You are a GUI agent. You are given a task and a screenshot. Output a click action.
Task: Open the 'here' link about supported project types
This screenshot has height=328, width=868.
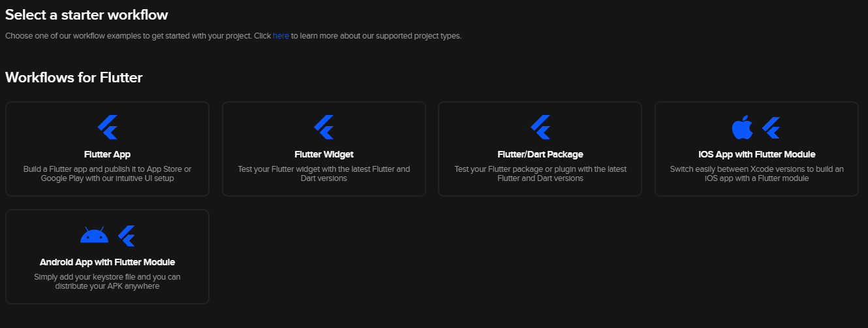(x=281, y=36)
